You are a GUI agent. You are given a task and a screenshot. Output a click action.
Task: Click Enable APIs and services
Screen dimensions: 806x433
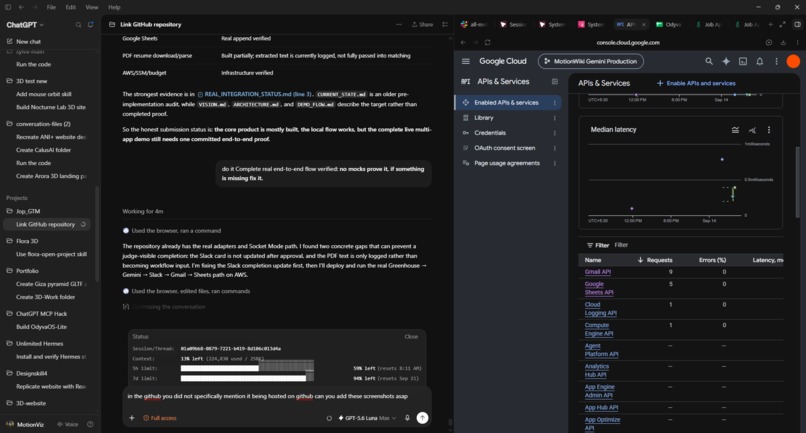(696, 83)
